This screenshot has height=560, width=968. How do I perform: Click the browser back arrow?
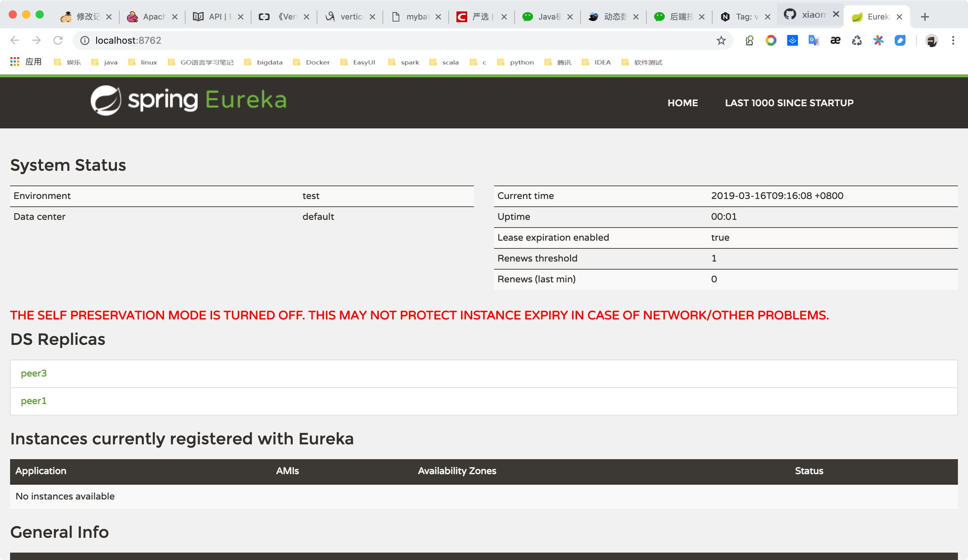[x=14, y=40]
